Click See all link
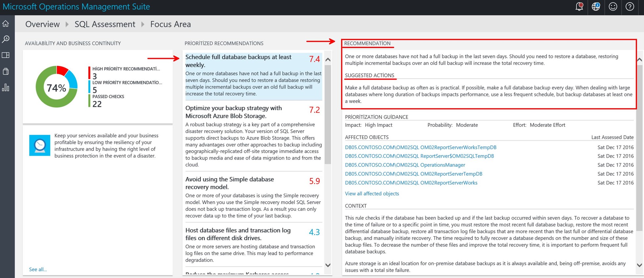Screen dimensions: 644x278 [x=38, y=269]
